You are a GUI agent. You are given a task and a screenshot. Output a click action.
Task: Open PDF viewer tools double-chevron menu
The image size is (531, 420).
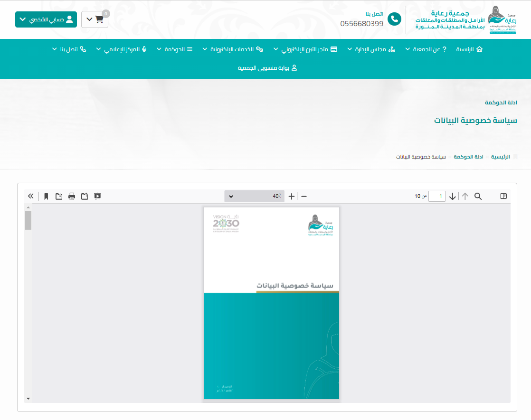(31, 196)
